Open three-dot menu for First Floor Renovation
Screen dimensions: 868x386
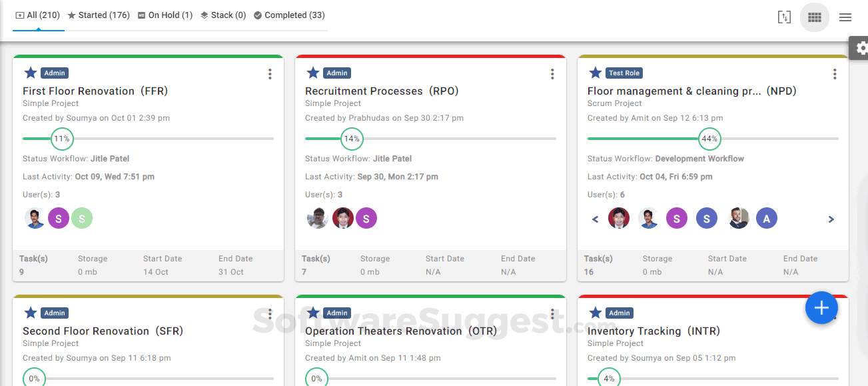click(270, 74)
